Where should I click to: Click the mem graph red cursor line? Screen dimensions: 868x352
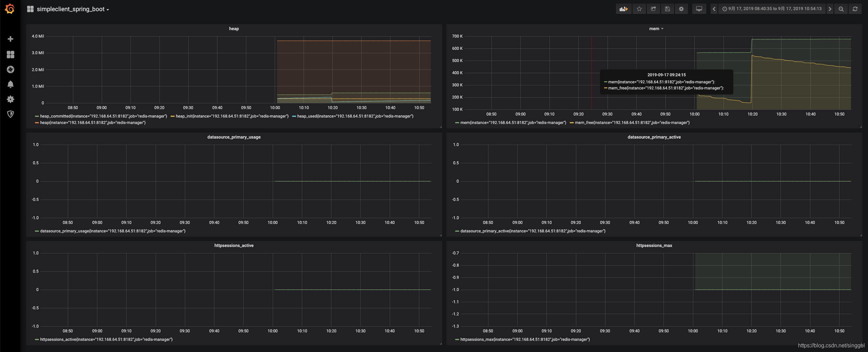[592, 73]
